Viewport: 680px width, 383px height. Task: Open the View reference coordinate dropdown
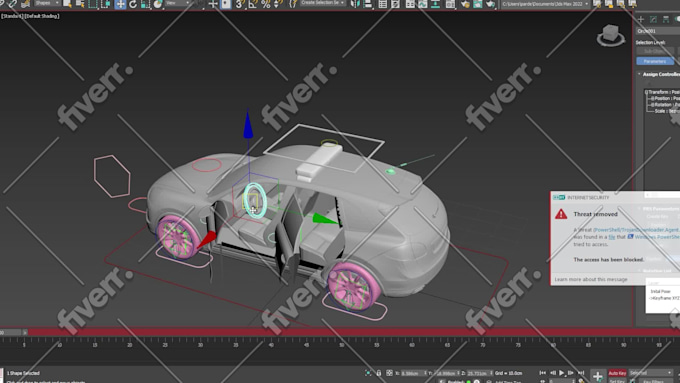[177, 3]
